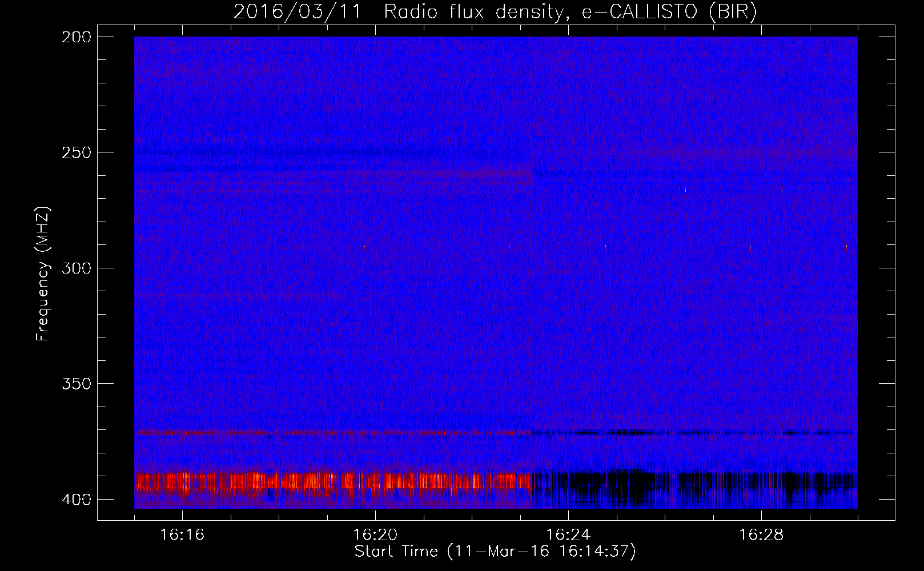The image size is (924, 571).
Task: Click the 'Start Time (11-Mar-16 16:14:37)' label
Action: tap(495, 552)
